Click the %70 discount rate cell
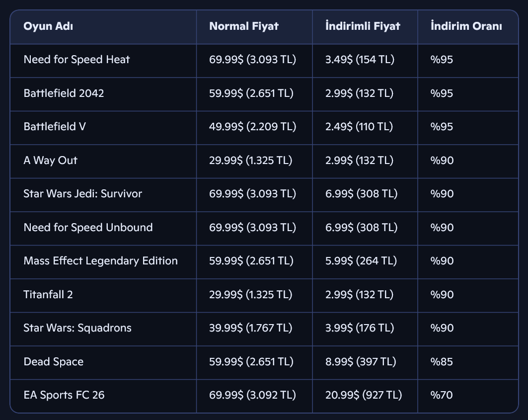 tap(442, 395)
